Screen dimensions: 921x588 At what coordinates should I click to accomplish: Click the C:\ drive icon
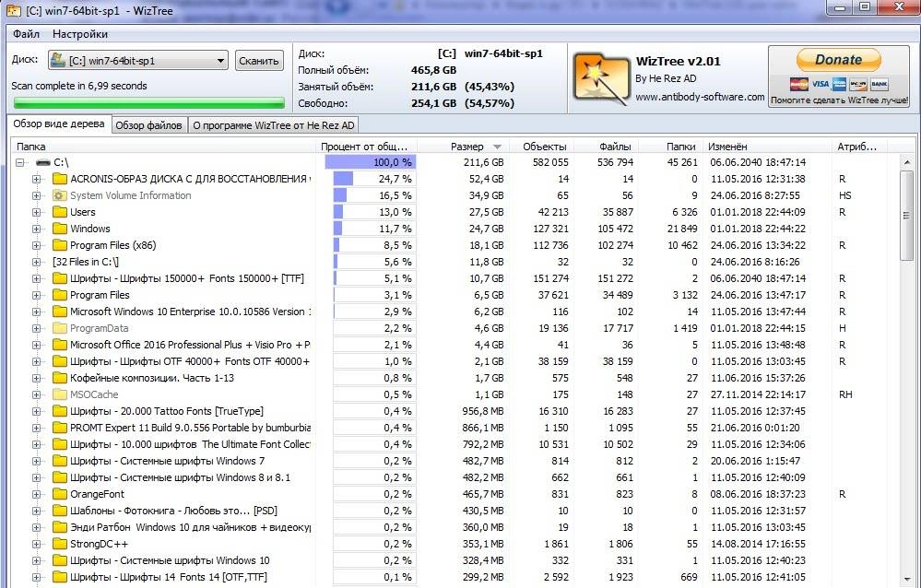pyautogui.click(x=43, y=162)
